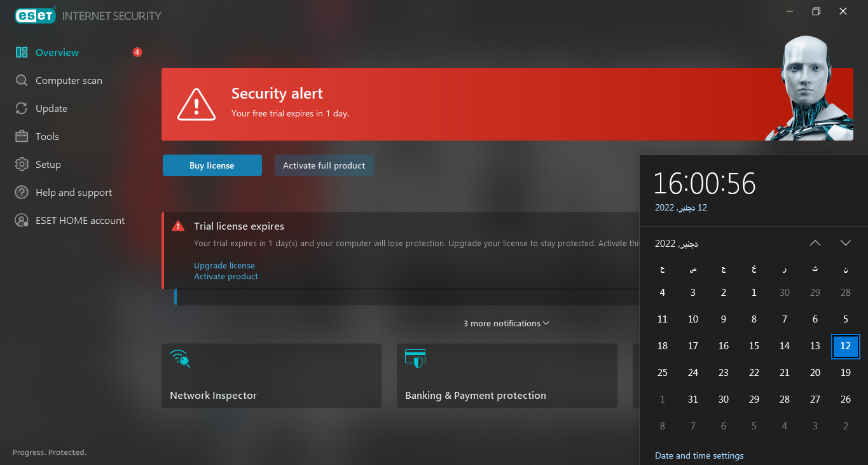Click the Computer scan magnifier icon
Screen dimensions: 868x465
pyautogui.click(x=22, y=81)
